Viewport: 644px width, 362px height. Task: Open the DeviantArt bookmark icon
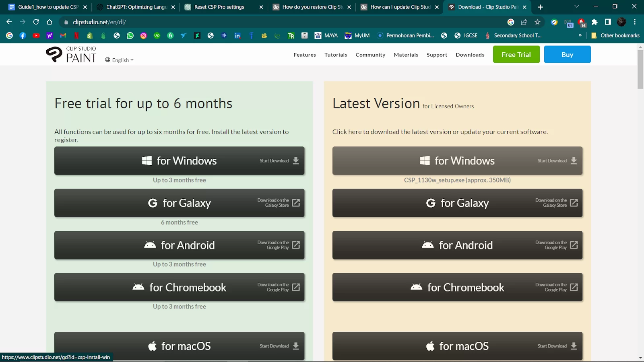(x=197, y=35)
